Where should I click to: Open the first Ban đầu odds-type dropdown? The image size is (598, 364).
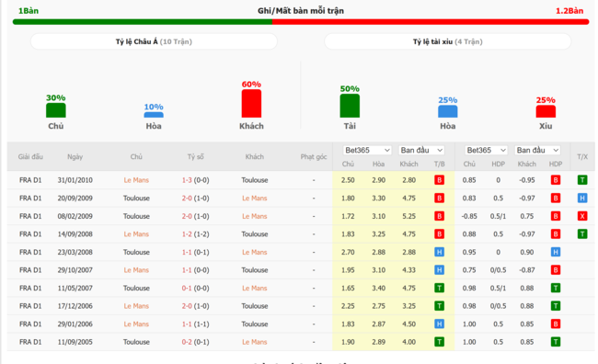coord(421,150)
